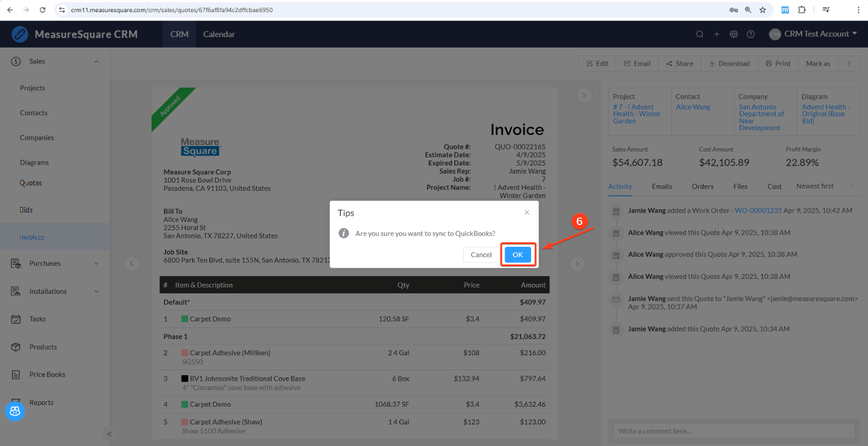The image size is (868, 446).
Task: Click the green Carpet Demo swatch in row 1
Action: pyautogui.click(x=185, y=319)
